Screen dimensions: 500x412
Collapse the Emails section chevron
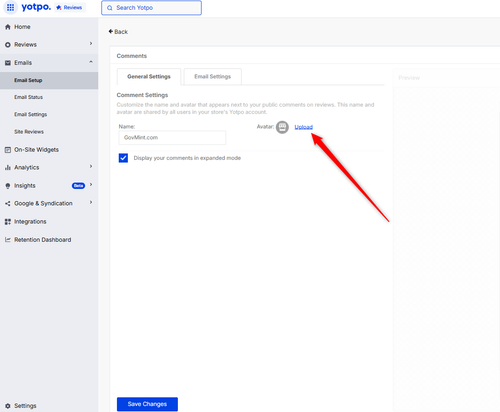pos(91,62)
